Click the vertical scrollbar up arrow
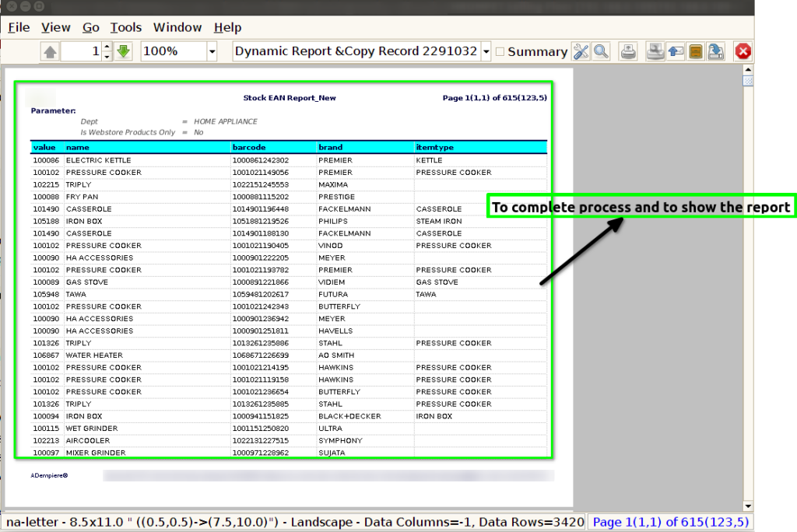 coord(748,70)
